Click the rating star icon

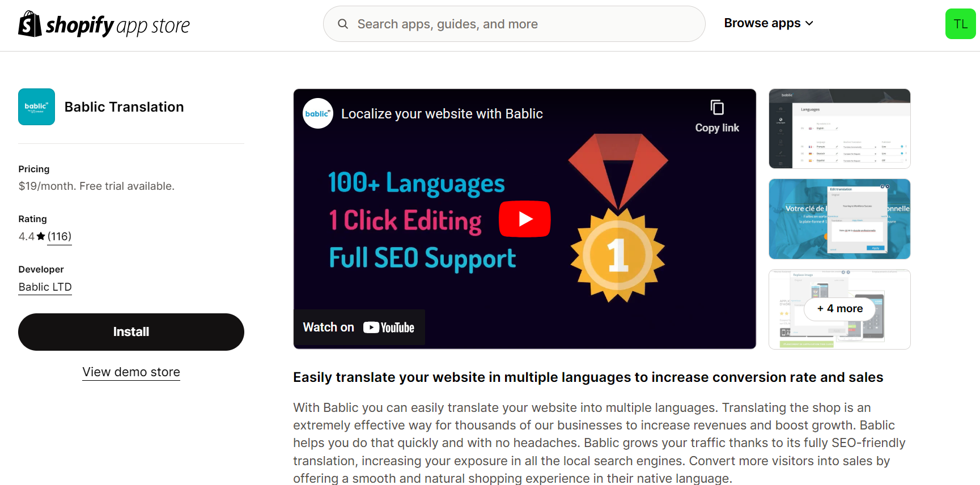41,236
